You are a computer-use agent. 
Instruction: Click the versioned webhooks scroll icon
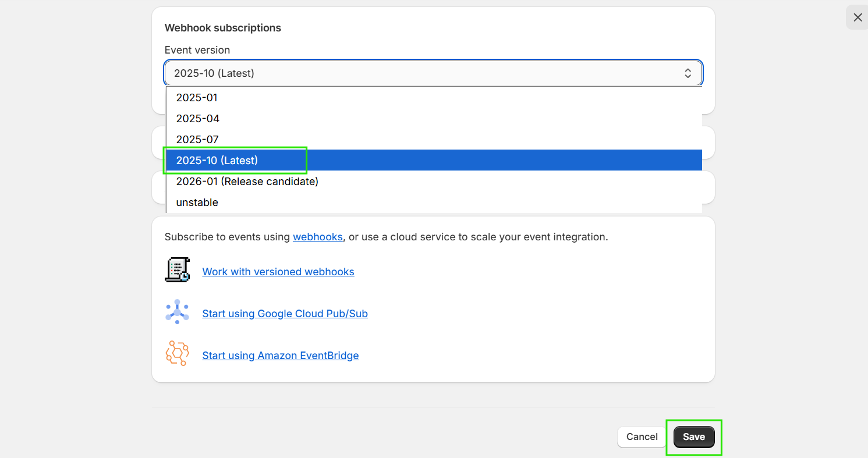click(x=177, y=270)
